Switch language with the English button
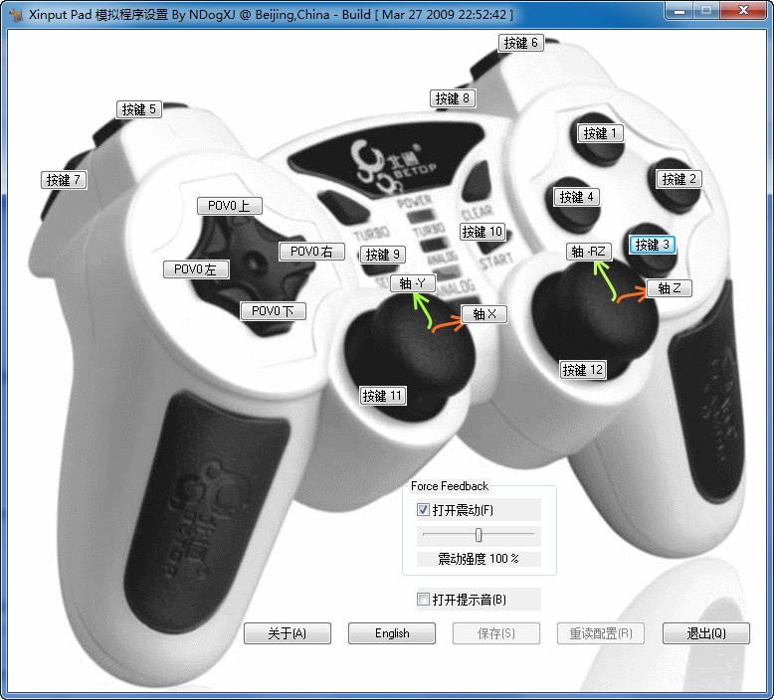Viewport: 774px width, 700px height. (392, 633)
